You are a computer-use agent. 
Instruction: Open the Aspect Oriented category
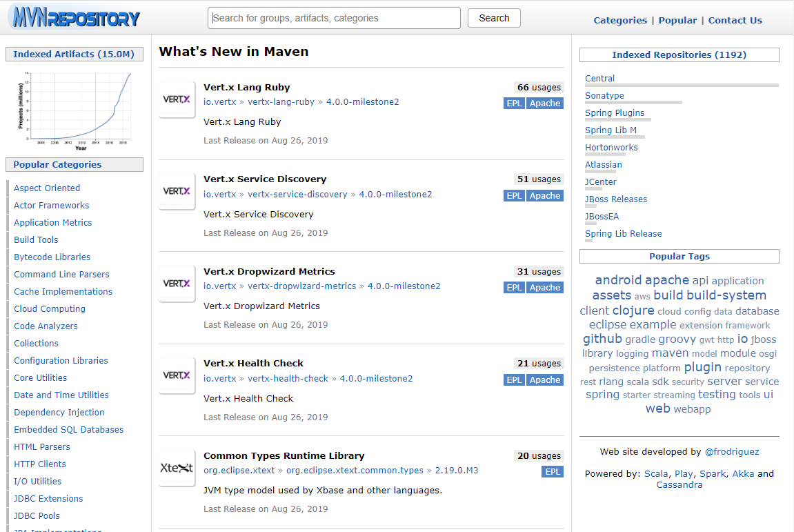[47, 188]
